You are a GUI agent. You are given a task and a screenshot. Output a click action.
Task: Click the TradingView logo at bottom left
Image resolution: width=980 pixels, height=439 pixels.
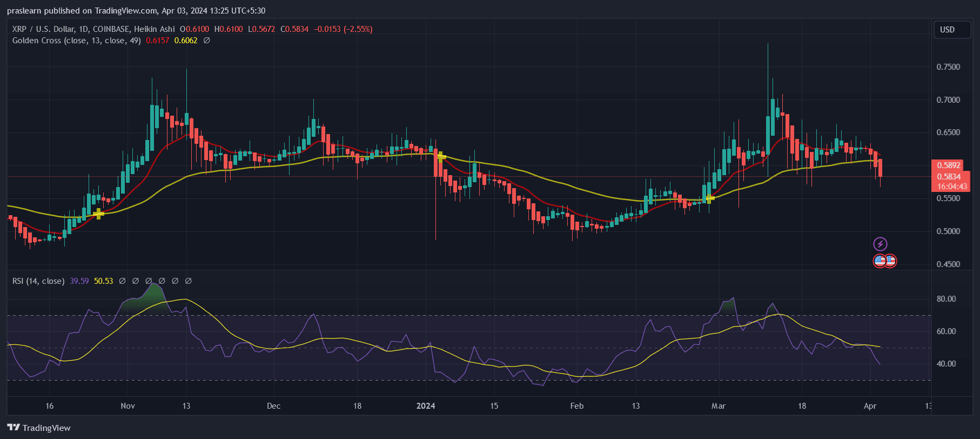tap(39, 428)
